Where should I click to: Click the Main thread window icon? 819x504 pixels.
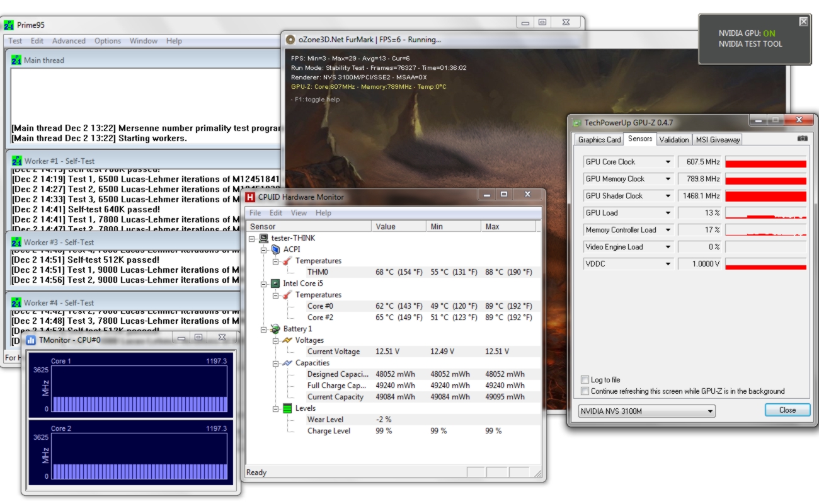point(16,60)
